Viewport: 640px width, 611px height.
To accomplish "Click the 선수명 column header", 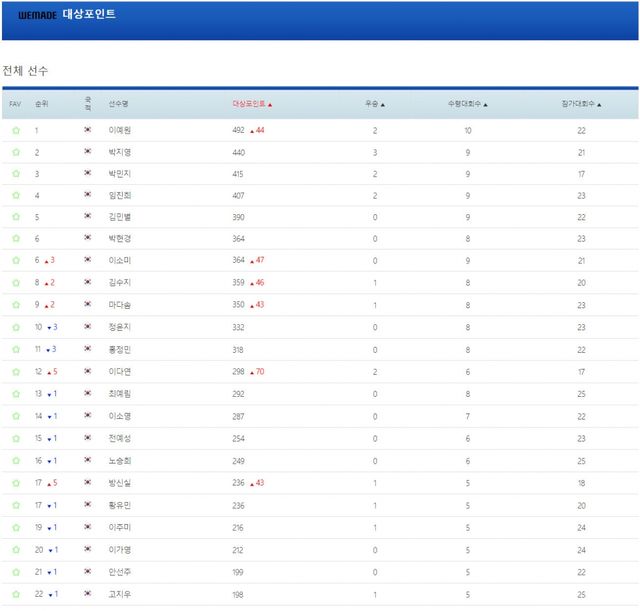I will point(118,104).
